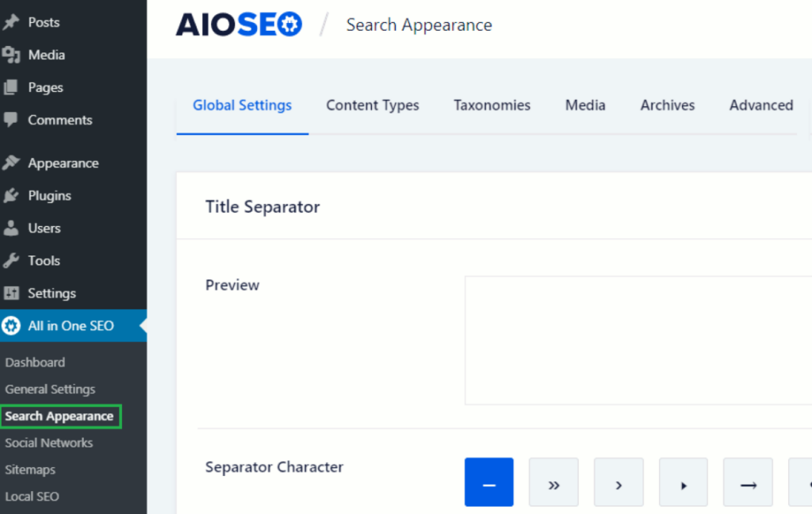Click the AIOSEO logo in the header

pyautogui.click(x=239, y=25)
